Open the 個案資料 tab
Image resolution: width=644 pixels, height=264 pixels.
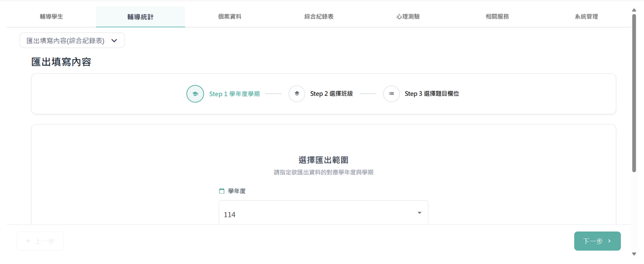[x=230, y=16]
